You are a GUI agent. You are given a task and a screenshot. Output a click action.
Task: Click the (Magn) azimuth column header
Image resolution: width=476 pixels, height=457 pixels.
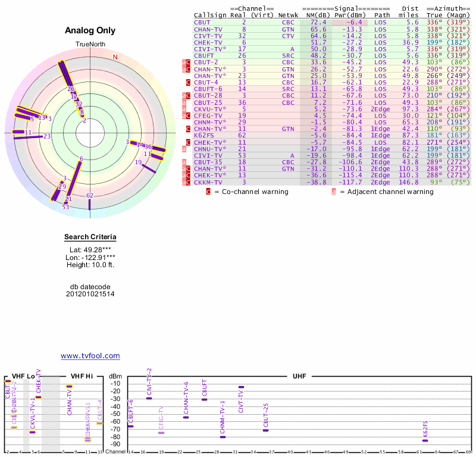(x=458, y=15)
